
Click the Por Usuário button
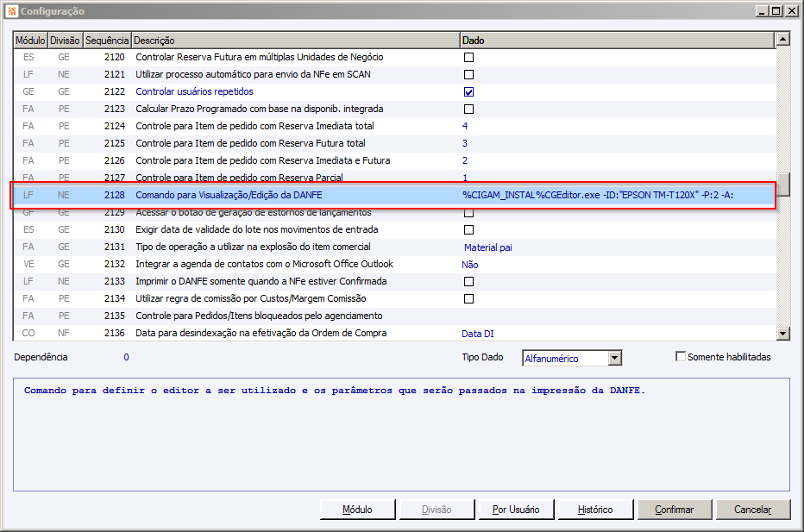click(x=516, y=510)
